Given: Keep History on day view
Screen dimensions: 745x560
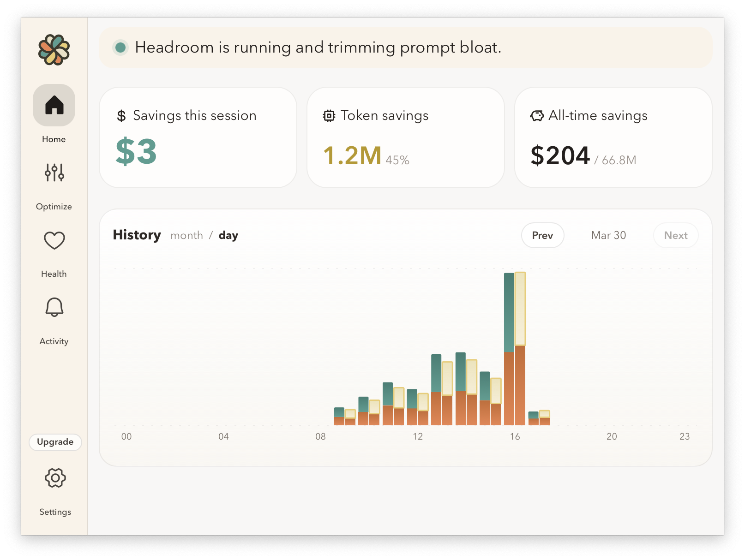Looking at the screenshot, I should 228,235.
